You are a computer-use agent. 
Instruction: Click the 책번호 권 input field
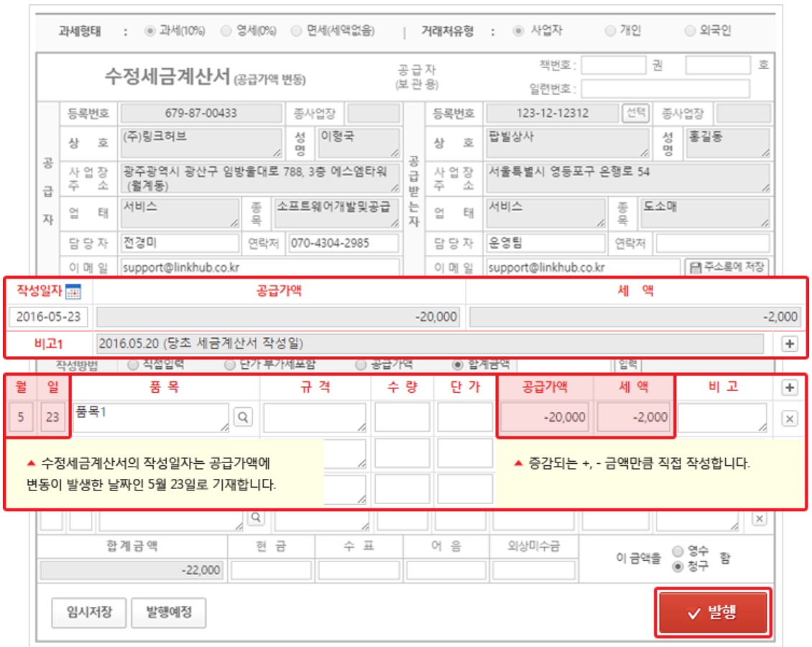614,66
